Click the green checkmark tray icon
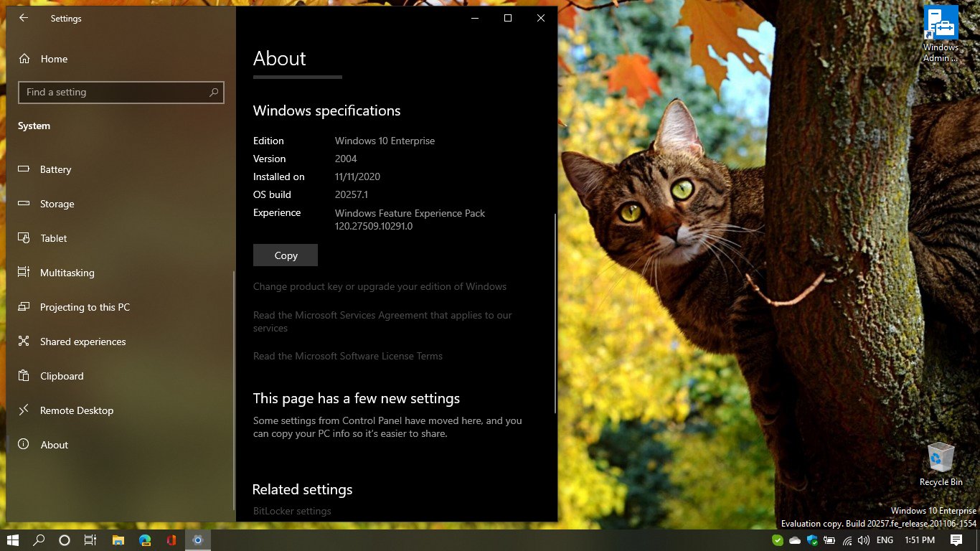Image resolution: width=980 pixels, height=551 pixels. pyautogui.click(x=778, y=540)
